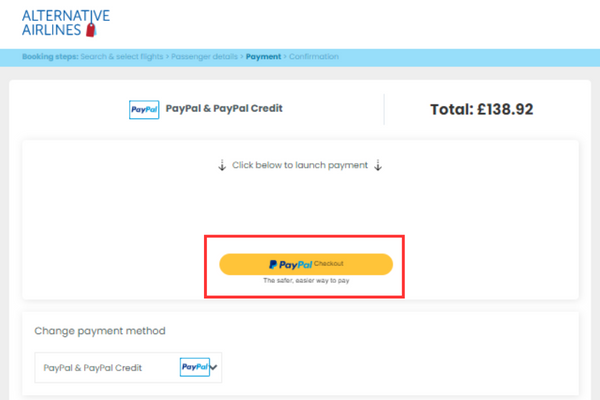Click the Alternative Airlines logo text
The width and height of the screenshot is (600, 400).
[66, 23]
